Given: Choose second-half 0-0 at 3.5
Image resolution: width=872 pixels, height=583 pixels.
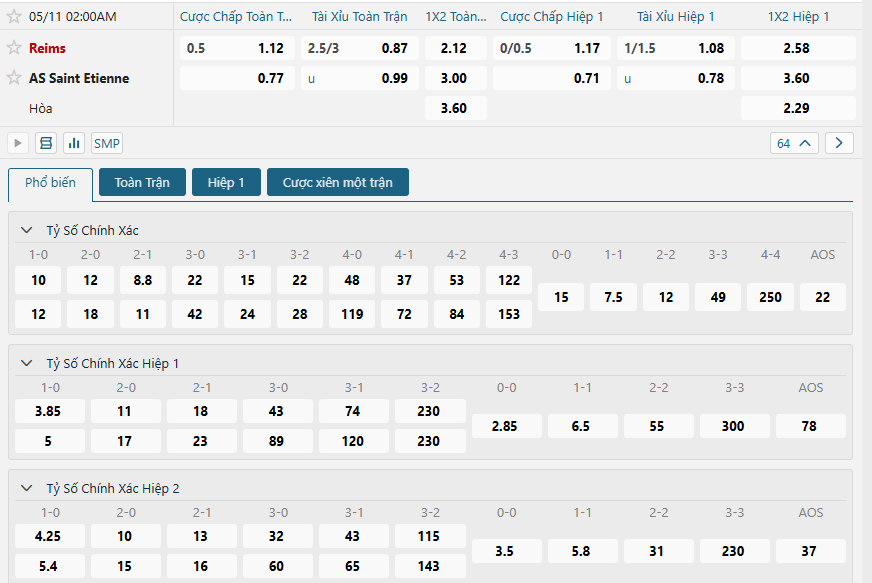Looking at the screenshot, I should pyautogui.click(x=507, y=551).
